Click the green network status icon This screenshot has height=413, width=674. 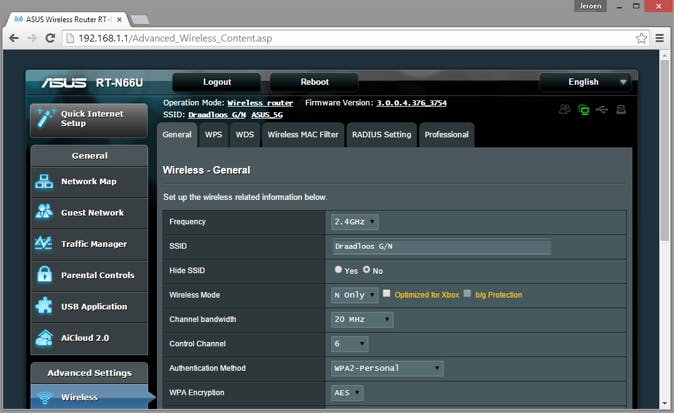583,110
